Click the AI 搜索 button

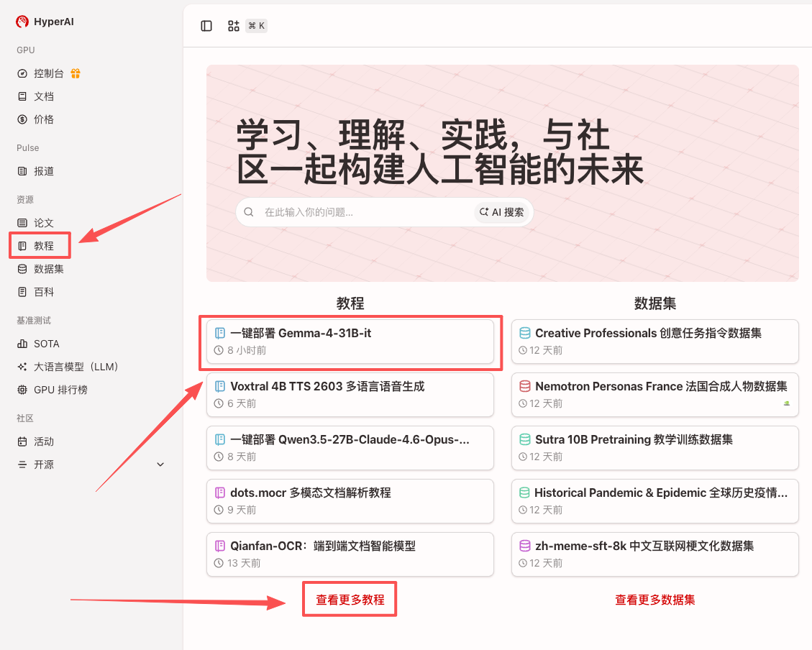click(502, 212)
